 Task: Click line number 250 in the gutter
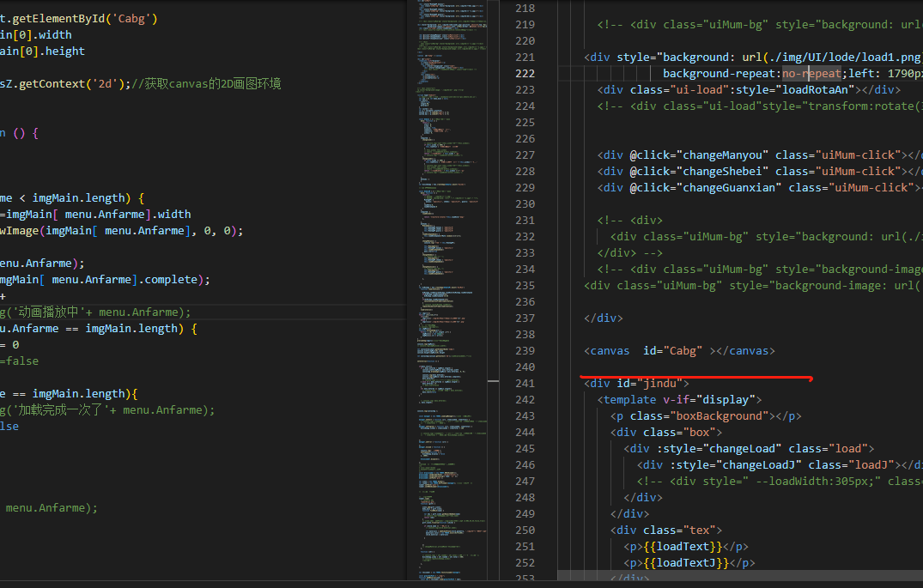click(525, 530)
